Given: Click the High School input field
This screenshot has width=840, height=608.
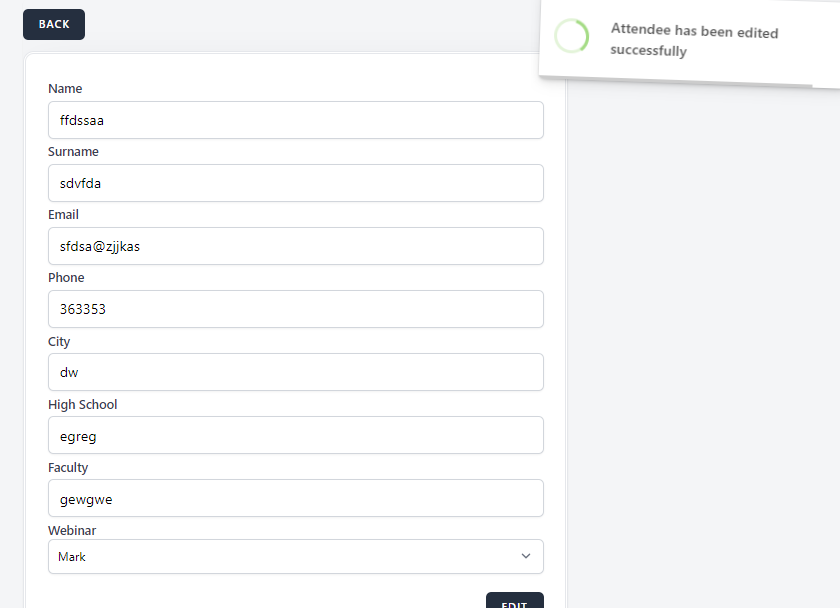Looking at the screenshot, I should (296, 435).
